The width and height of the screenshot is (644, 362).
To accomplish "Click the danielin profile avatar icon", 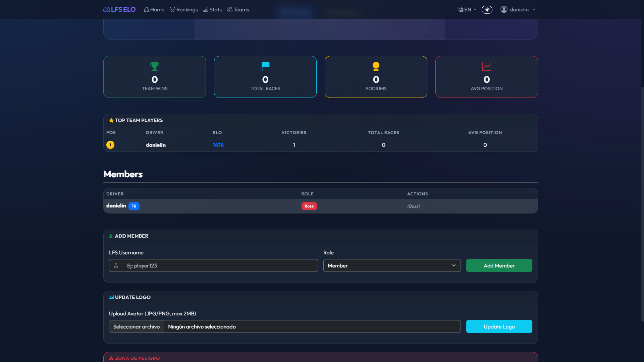I will pyautogui.click(x=504, y=10).
